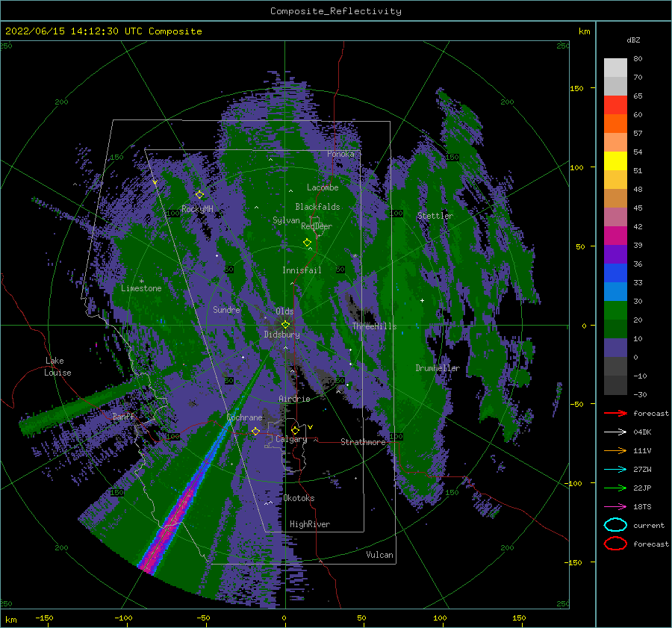Click the Limestone label

(141, 288)
